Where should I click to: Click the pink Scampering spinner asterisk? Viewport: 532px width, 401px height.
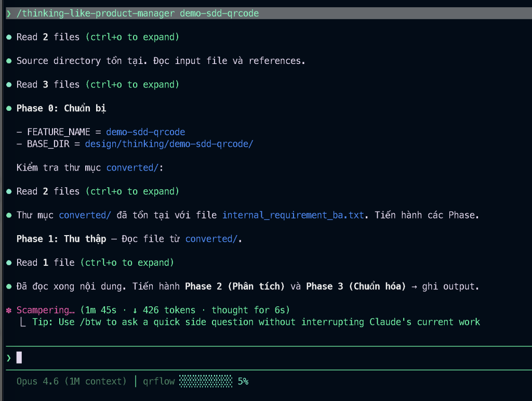point(8,311)
